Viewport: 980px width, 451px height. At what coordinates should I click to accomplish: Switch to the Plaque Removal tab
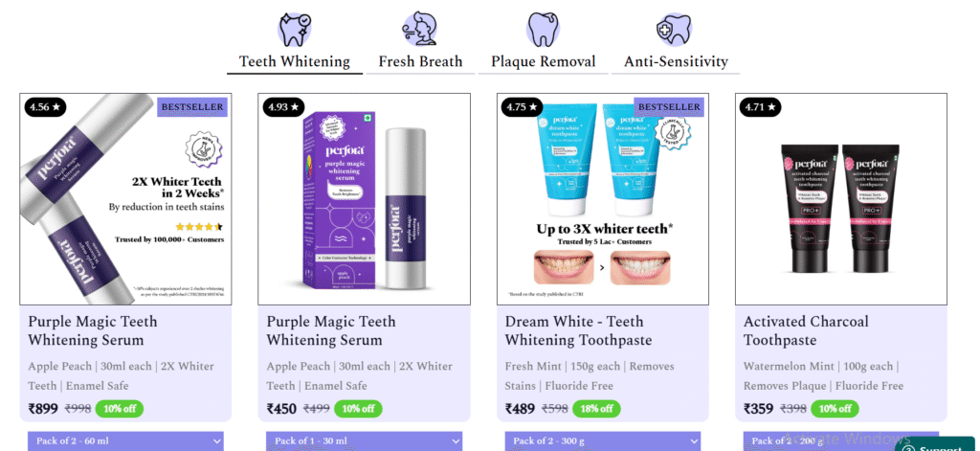click(x=544, y=62)
